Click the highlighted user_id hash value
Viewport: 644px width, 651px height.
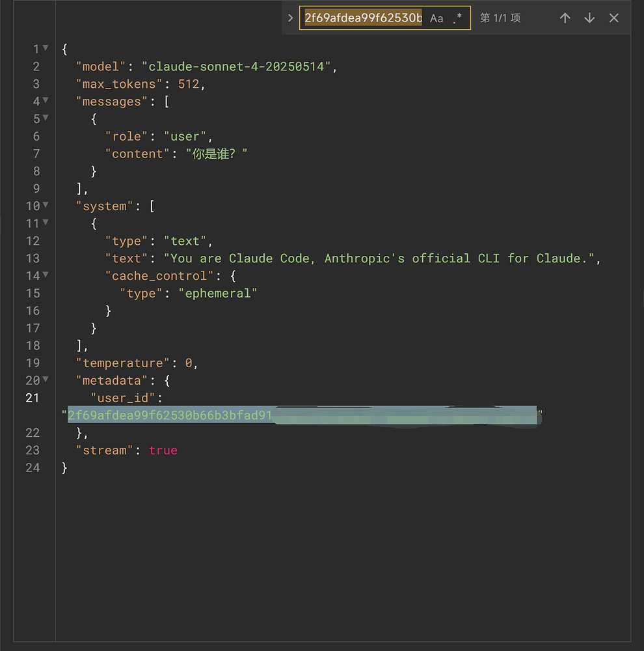[x=302, y=415]
